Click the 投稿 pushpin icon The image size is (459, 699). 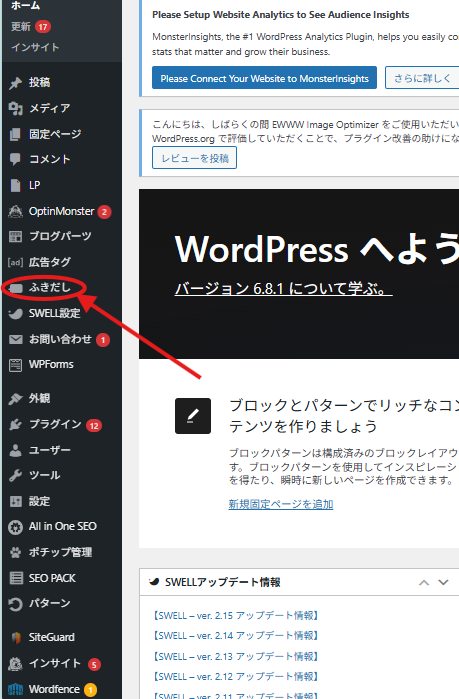16,83
